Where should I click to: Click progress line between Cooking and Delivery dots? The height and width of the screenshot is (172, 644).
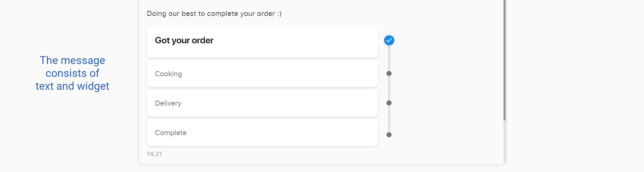[389, 88]
